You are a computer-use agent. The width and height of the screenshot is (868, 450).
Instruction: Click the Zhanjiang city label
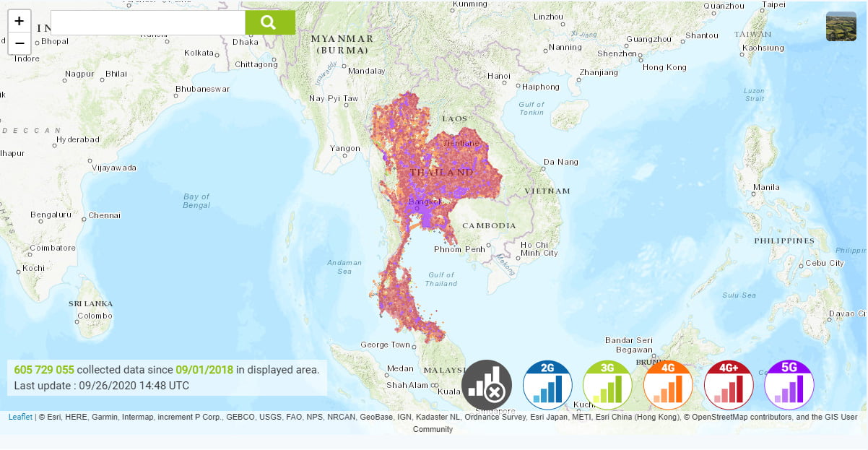(599, 72)
